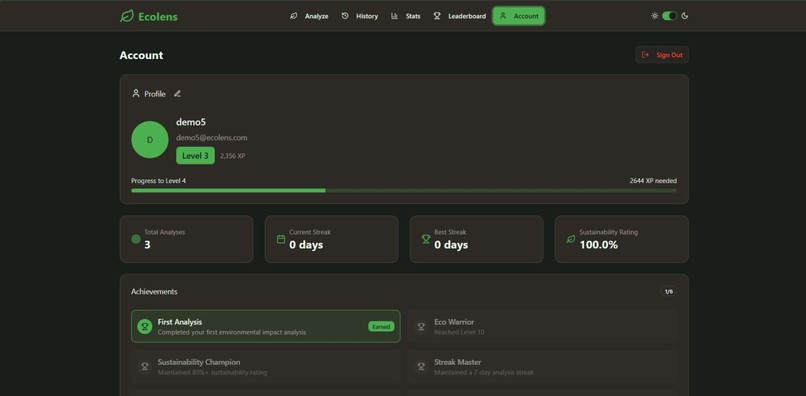Click the Sustainability Champion achievement title
Screen dimensions: 806x396
coord(199,362)
